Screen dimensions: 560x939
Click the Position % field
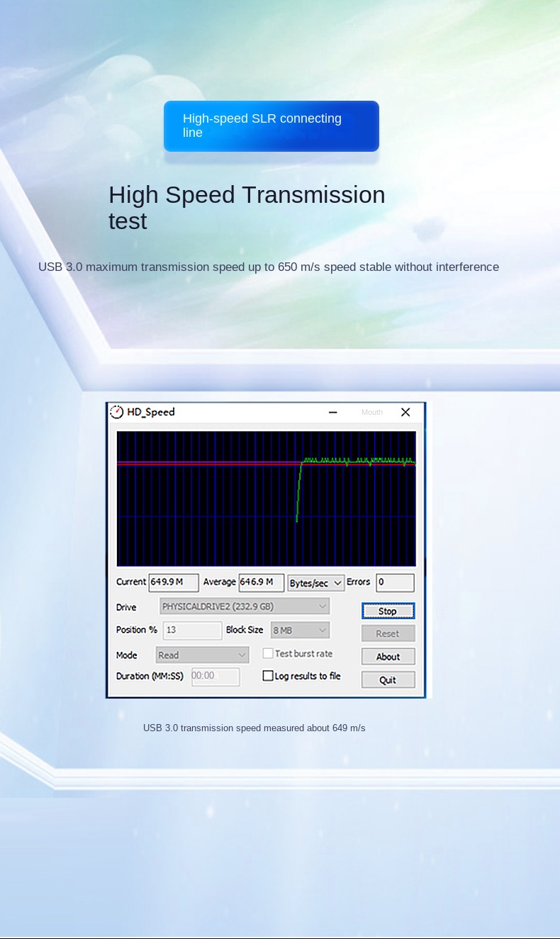pyautogui.click(x=192, y=630)
